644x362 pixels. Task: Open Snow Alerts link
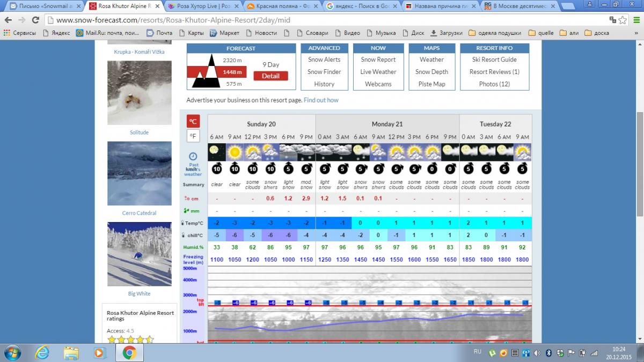[324, 60]
